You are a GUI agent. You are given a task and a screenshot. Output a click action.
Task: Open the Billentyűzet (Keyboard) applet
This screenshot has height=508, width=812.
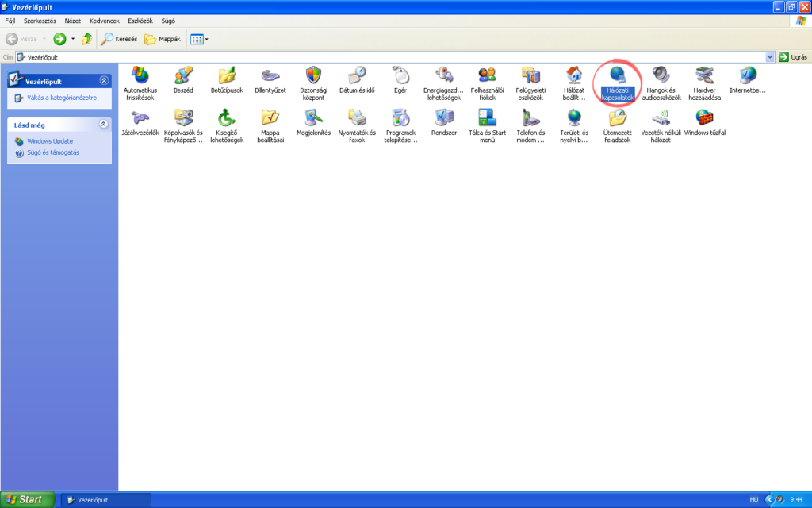270,79
